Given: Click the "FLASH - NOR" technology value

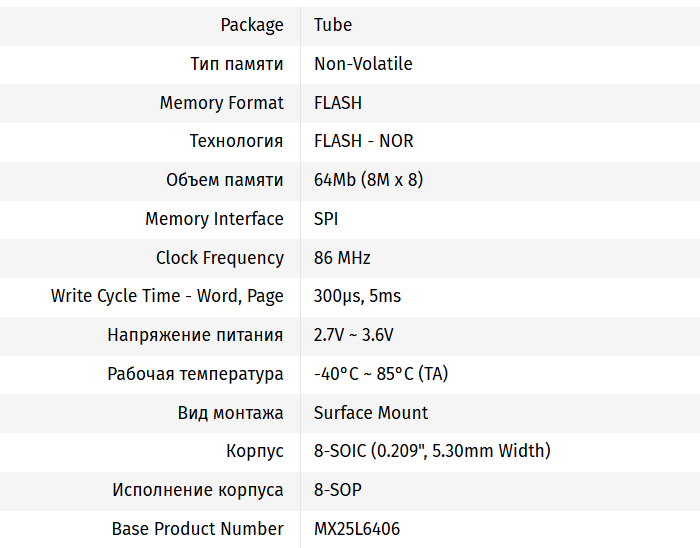Looking at the screenshot, I should (364, 141).
